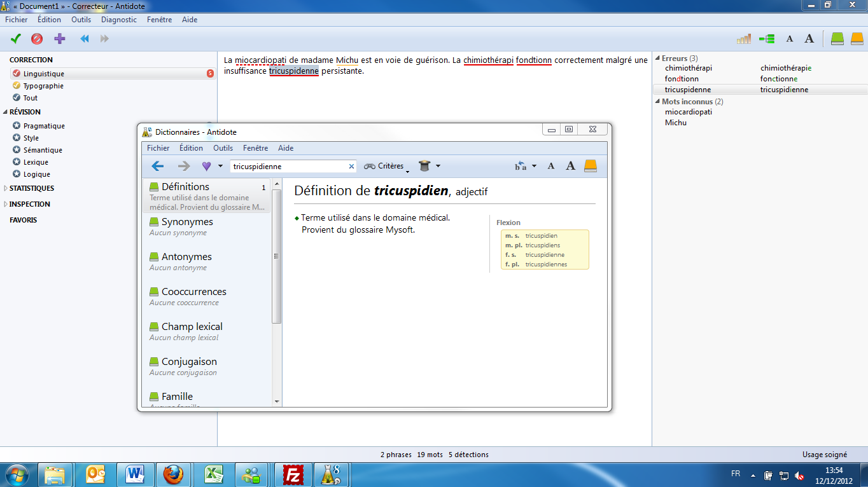
Task: Open the b-a replace dropdown arrow
Action: point(534,166)
